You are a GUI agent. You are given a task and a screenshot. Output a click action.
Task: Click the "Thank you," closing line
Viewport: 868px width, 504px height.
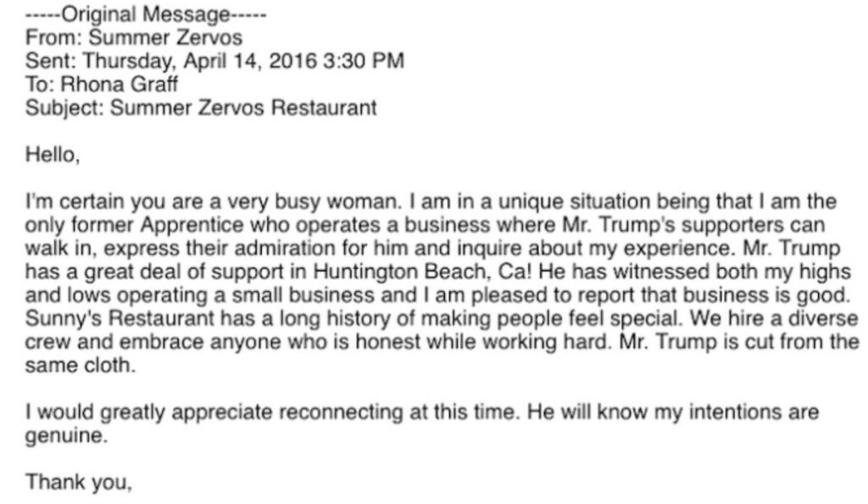[78, 483]
